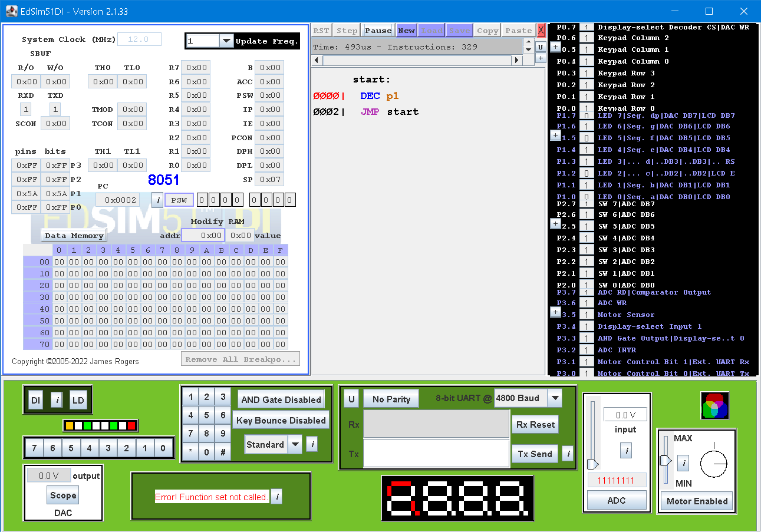Open the info button between DI and LD

[57, 401]
